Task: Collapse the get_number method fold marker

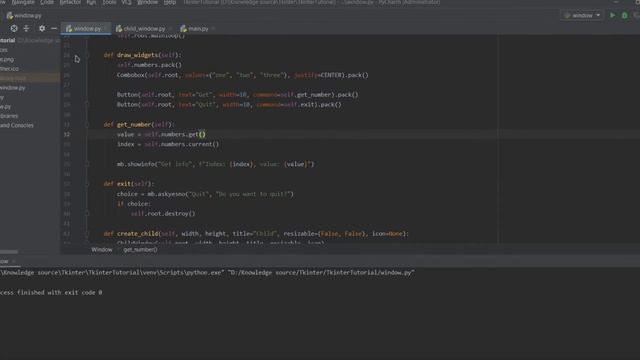Action: coord(87,124)
